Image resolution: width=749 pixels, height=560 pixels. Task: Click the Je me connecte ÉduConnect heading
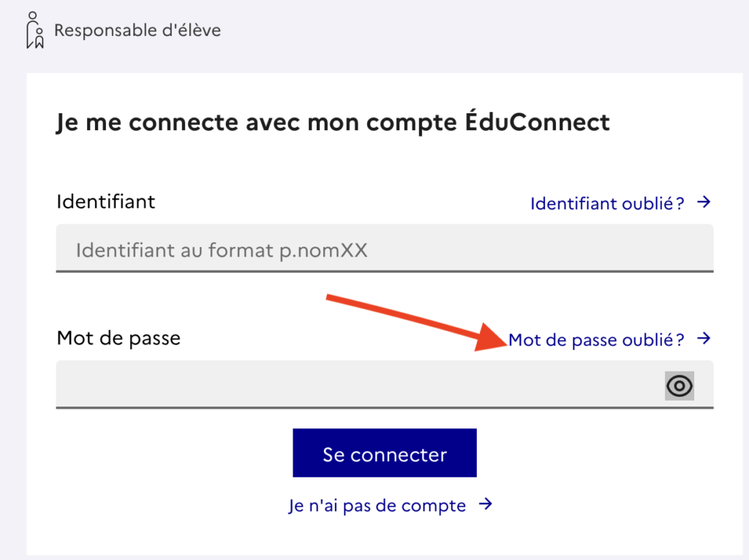333,122
